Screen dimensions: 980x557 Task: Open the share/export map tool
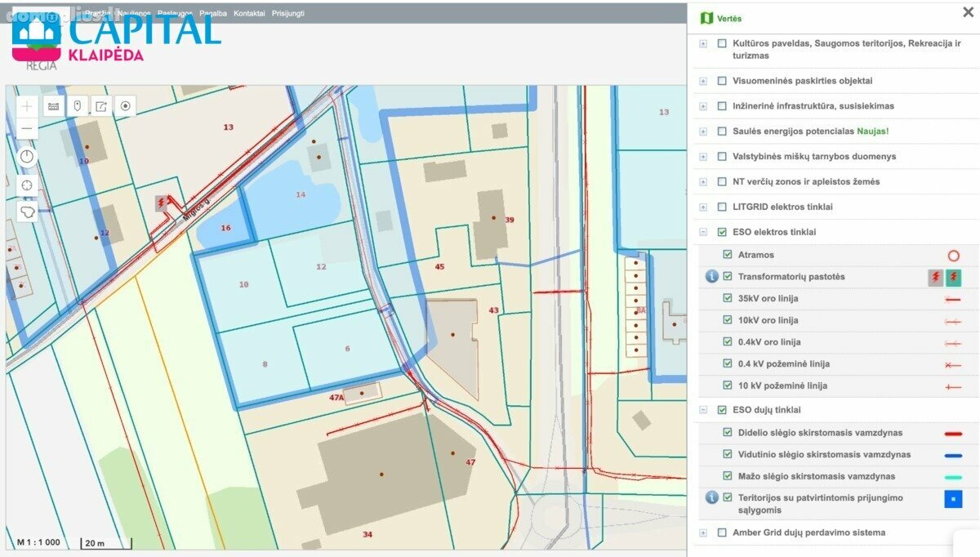(x=101, y=106)
